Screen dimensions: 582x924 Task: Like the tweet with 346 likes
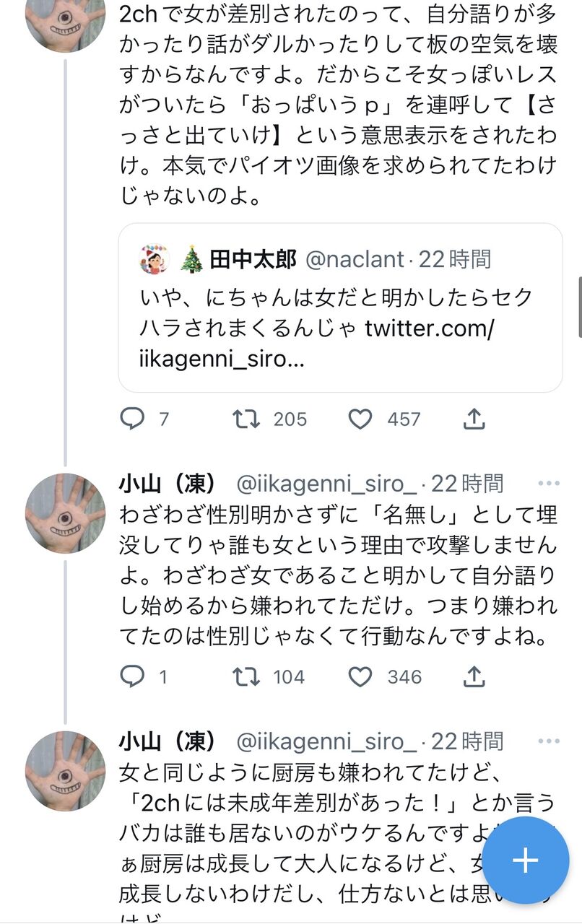pos(360,676)
